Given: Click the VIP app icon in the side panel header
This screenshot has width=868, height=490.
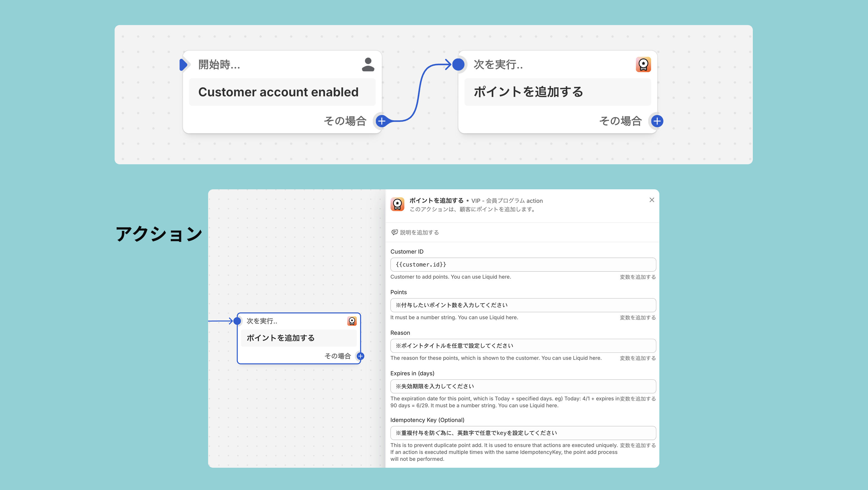Looking at the screenshot, I should pos(397,204).
